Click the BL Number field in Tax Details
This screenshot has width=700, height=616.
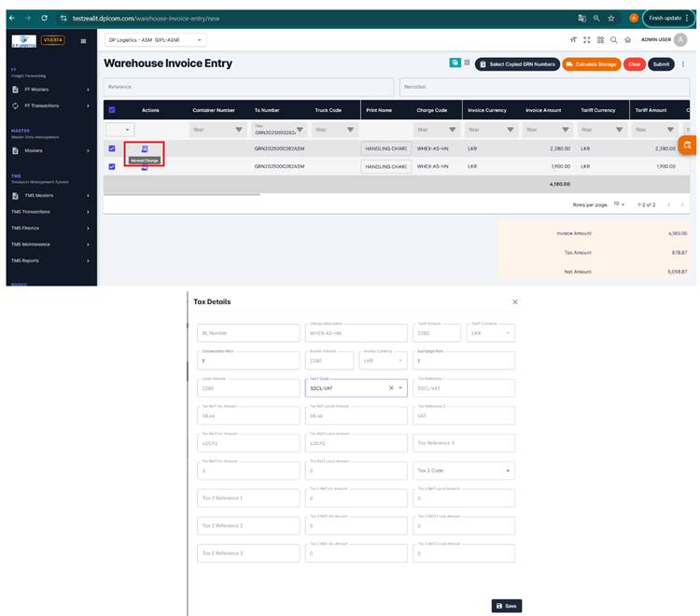point(248,333)
